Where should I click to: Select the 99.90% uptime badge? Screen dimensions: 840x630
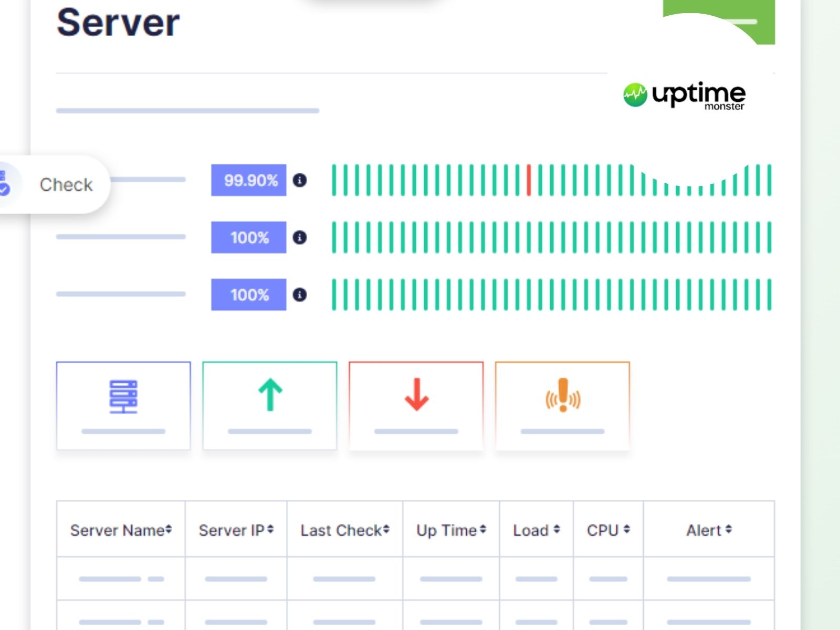tap(249, 180)
